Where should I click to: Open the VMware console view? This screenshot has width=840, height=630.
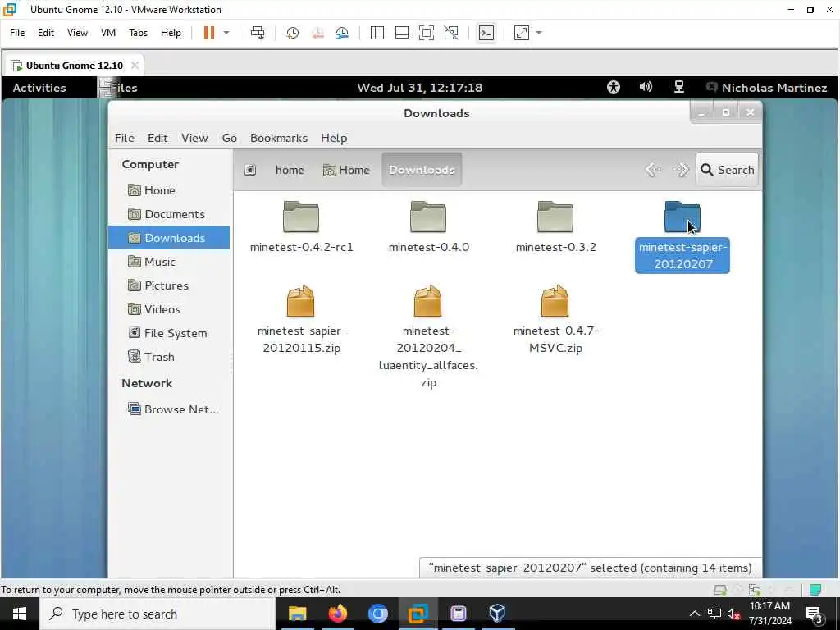[x=486, y=33]
